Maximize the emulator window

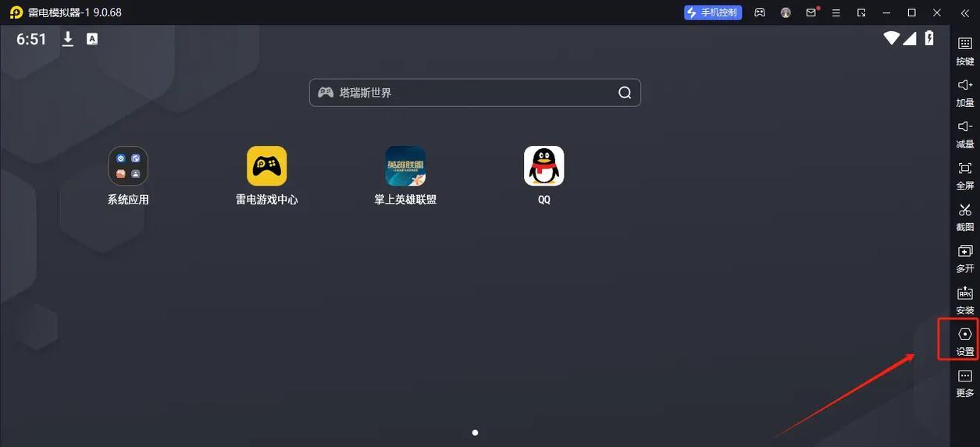point(911,12)
